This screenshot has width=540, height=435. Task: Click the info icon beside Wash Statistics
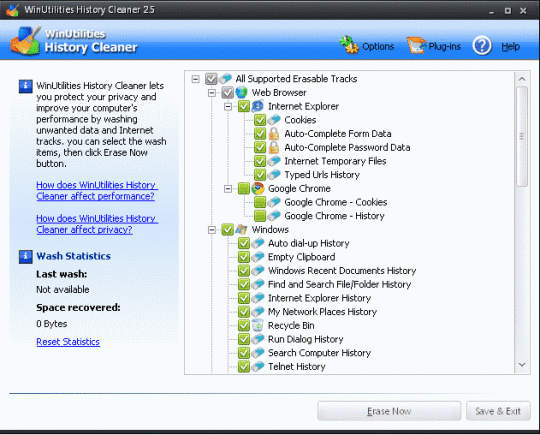(x=25, y=257)
